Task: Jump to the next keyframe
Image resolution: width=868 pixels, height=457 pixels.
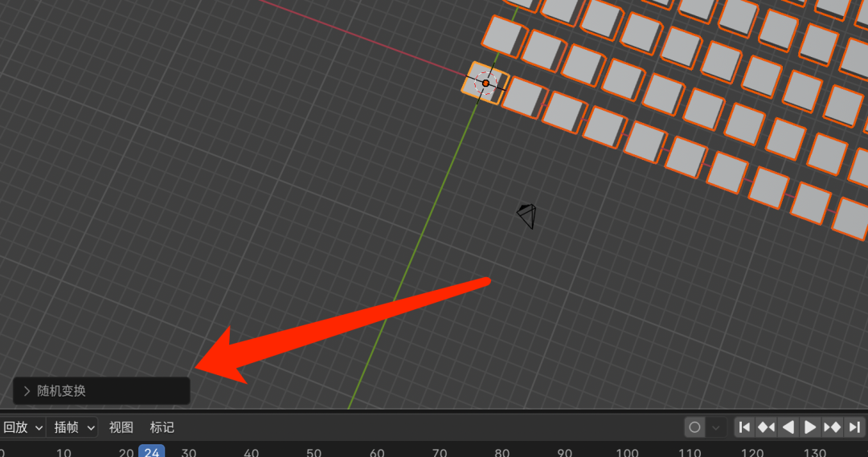Action: tap(832, 427)
